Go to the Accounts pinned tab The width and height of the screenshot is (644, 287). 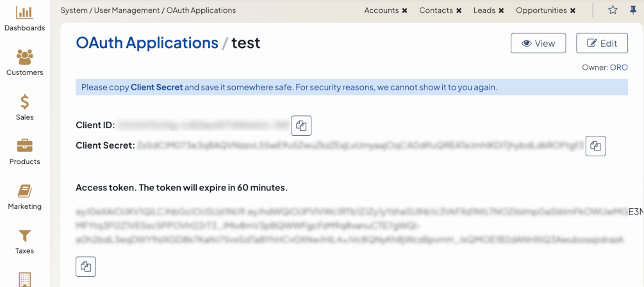pyautogui.click(x=381, y=10)
